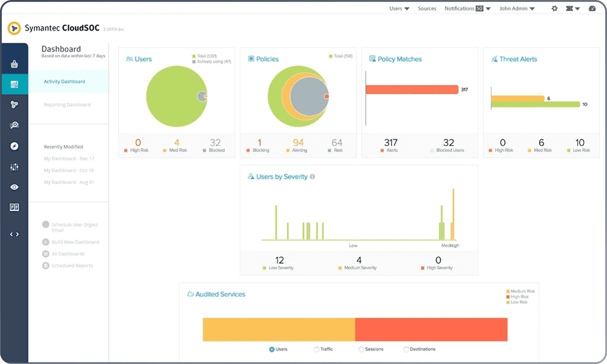
Task: Switch to Reporting Dashboard
Action: 67,105
